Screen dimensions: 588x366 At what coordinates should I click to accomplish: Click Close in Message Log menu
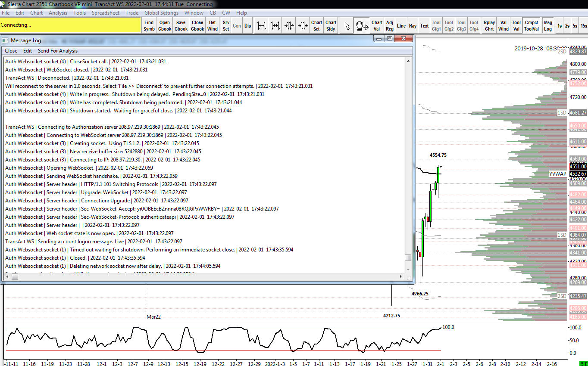pos(11,51)
